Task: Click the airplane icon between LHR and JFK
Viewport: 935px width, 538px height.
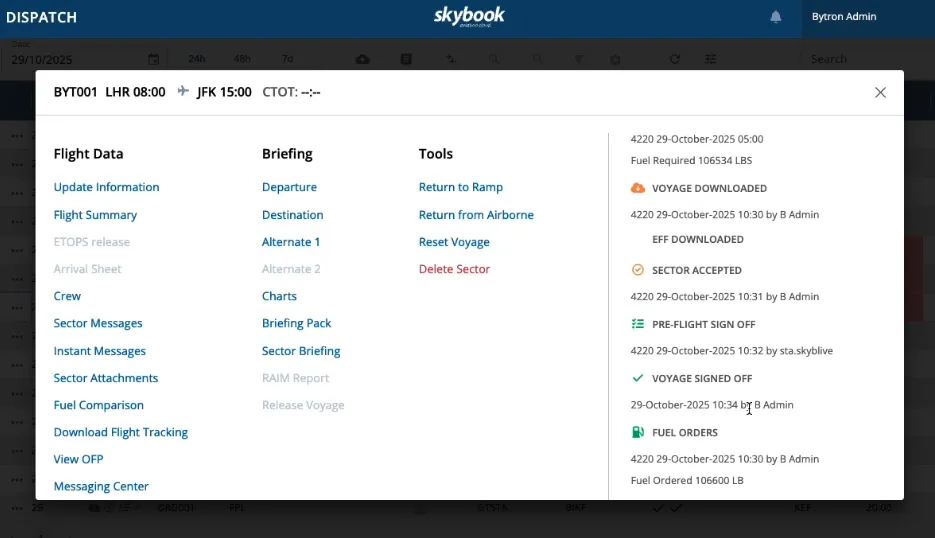Action: (183, 92)
